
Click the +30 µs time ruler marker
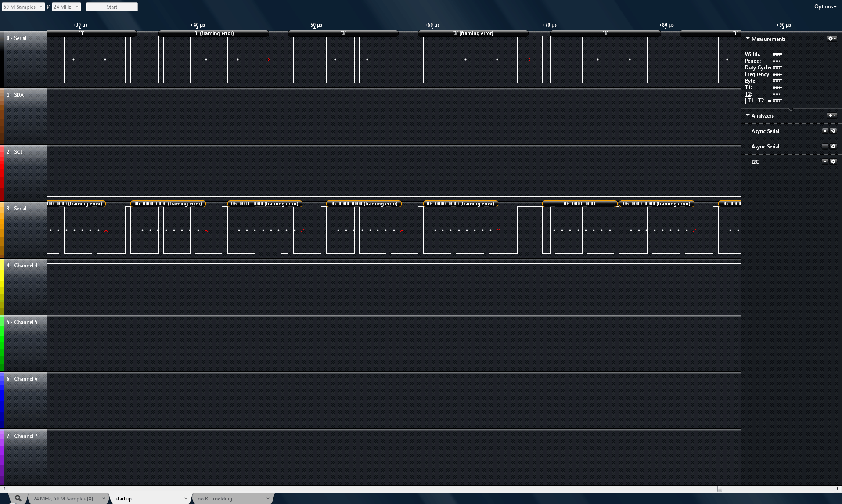click(x=80, y=25)
